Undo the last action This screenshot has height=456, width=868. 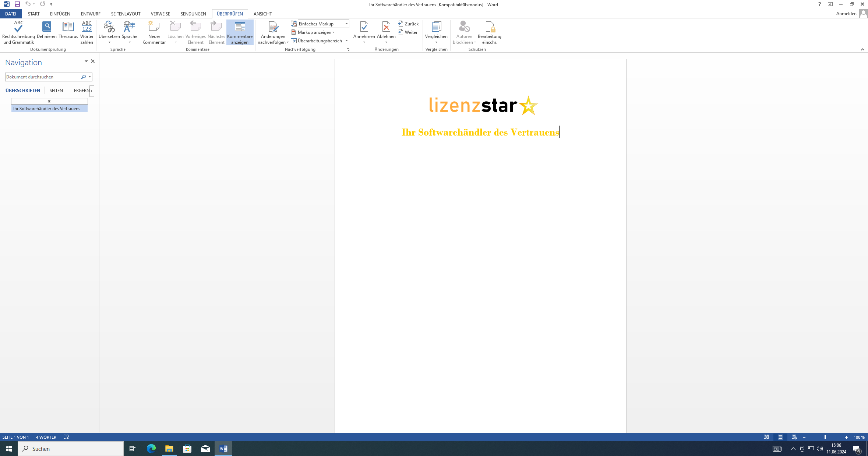(x=28, y=4)
